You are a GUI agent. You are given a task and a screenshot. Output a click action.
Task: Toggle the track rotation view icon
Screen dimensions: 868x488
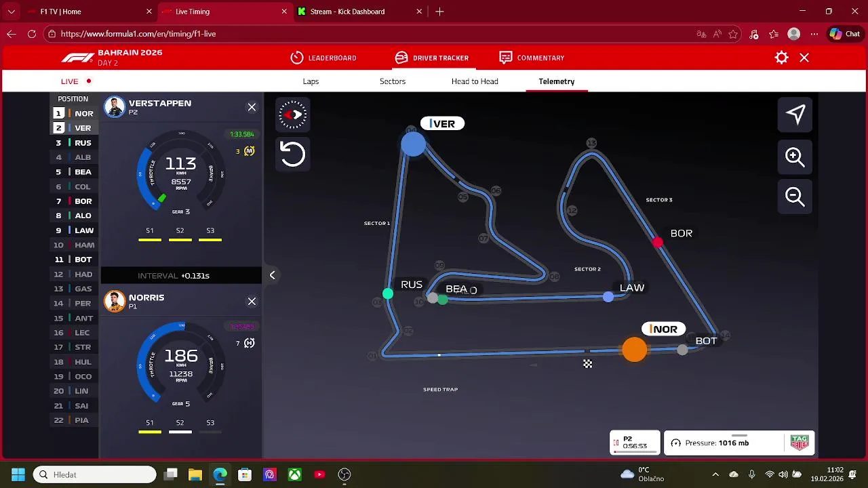pyautogui.click(x=293, y=115)
